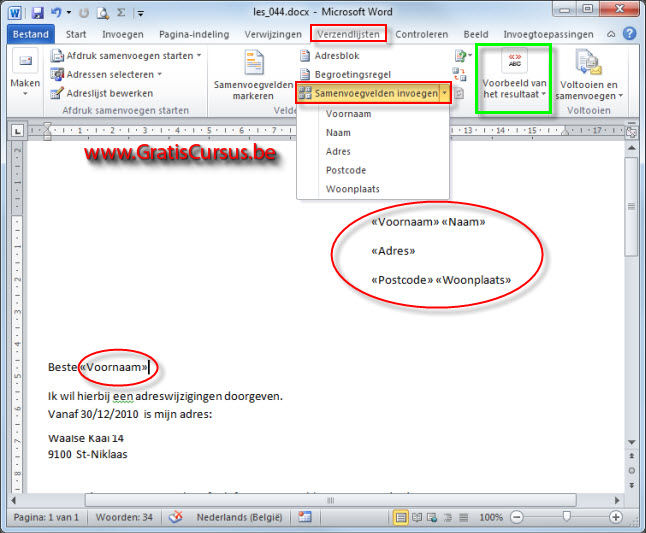
Task: Open the undo history dropdown arrow
Action: pyautogui.click(x=69, y=13)
